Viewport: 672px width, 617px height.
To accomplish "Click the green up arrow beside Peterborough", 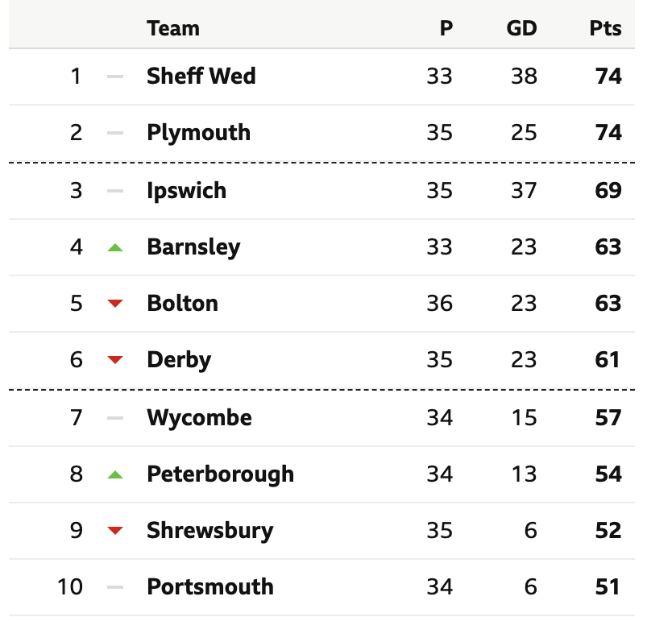I will click(115, 474).
